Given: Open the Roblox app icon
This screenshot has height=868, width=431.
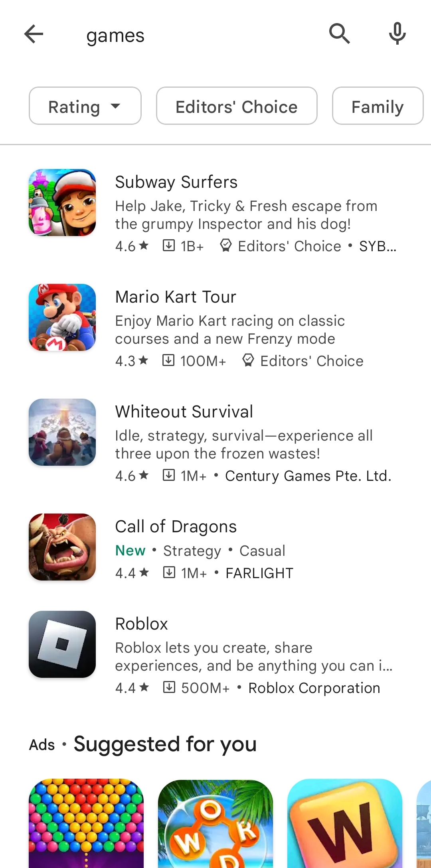Looking at the screenshot, I should (x=62, y=645).
